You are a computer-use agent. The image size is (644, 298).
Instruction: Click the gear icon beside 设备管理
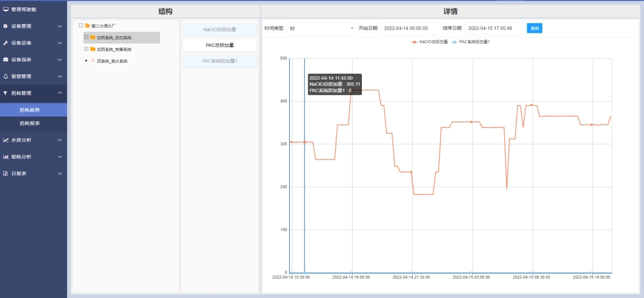pos(6,26)
